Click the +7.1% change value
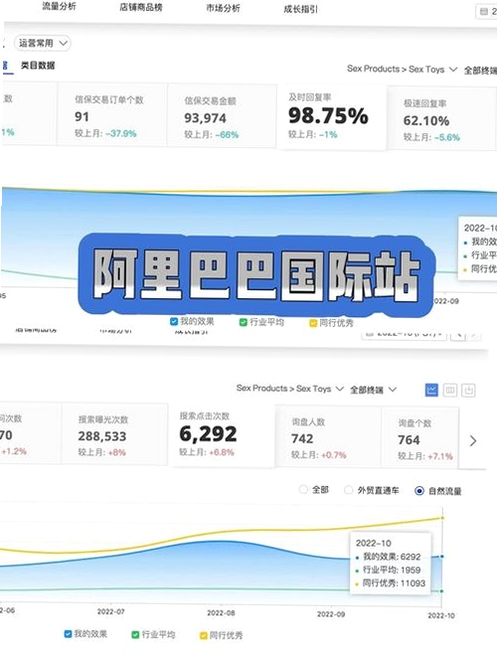The width and height of the screenshot is (497, 663). coord(440,456)
